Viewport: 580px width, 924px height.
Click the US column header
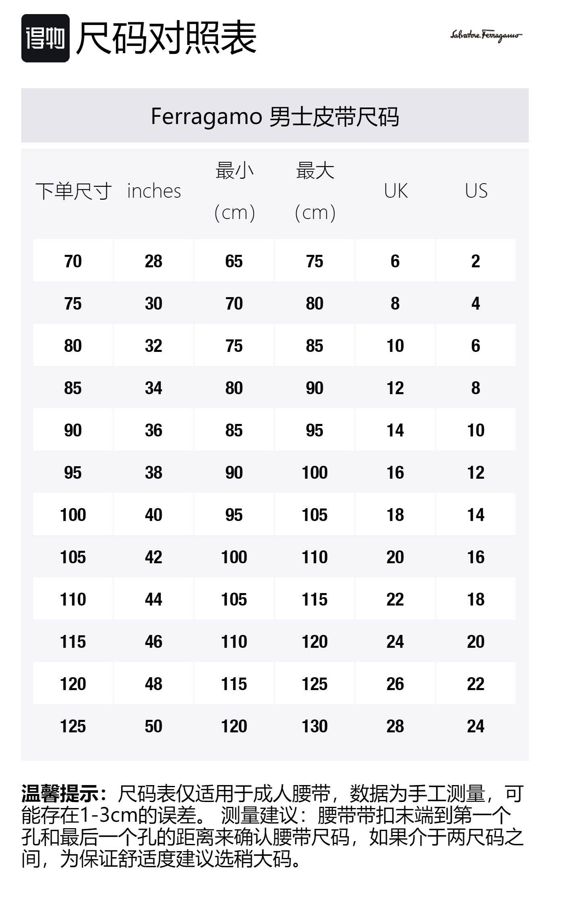click(476, 191)
